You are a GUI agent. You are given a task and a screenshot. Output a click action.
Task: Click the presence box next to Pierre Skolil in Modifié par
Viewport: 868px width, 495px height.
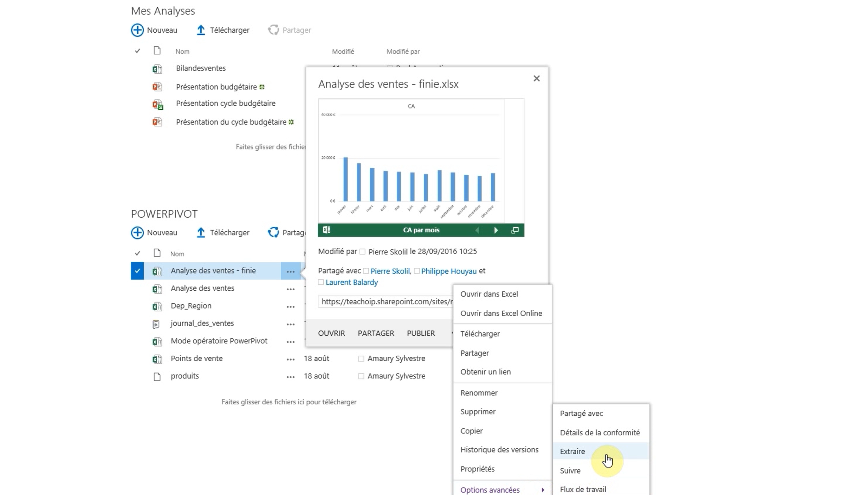click(x=362, y=252)
